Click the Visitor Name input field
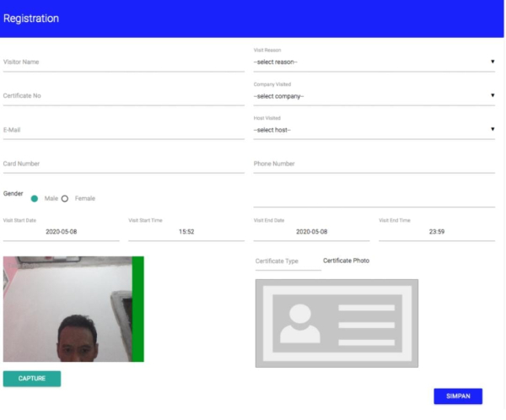 pyautogui.click(x=123, y=62)
